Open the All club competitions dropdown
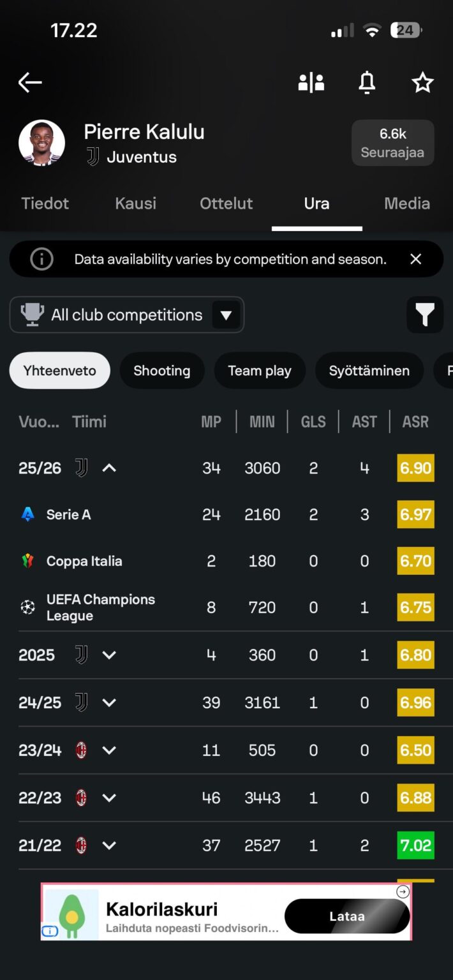This screenshot has height=980, width=453. tap(127, 315)
